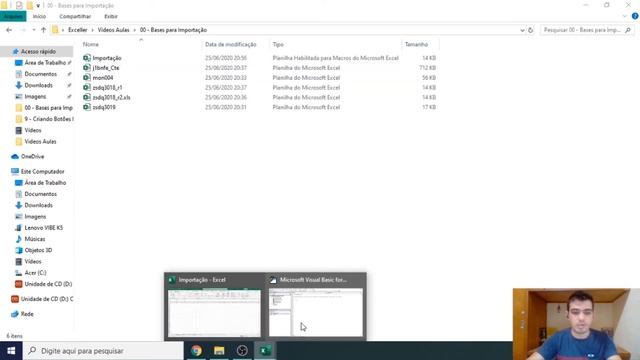This screenshot has width=640, height=360.
Task: Sort by the Nome column header
Action: 91,44
